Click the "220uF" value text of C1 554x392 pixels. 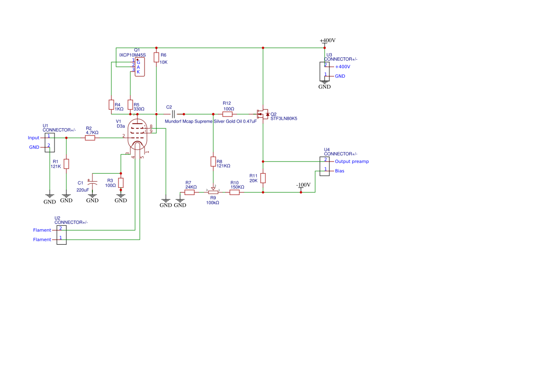[x=82, y=190]
